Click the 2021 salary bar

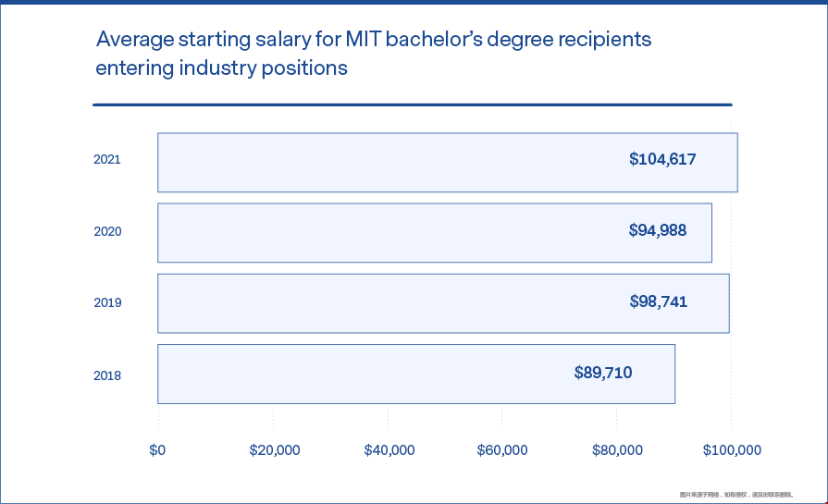point(447,163)
